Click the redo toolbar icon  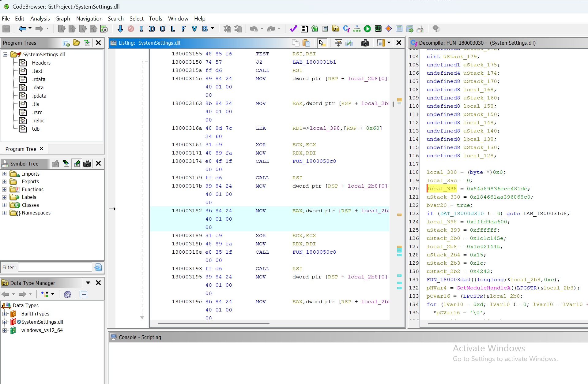tap(271, 29)
